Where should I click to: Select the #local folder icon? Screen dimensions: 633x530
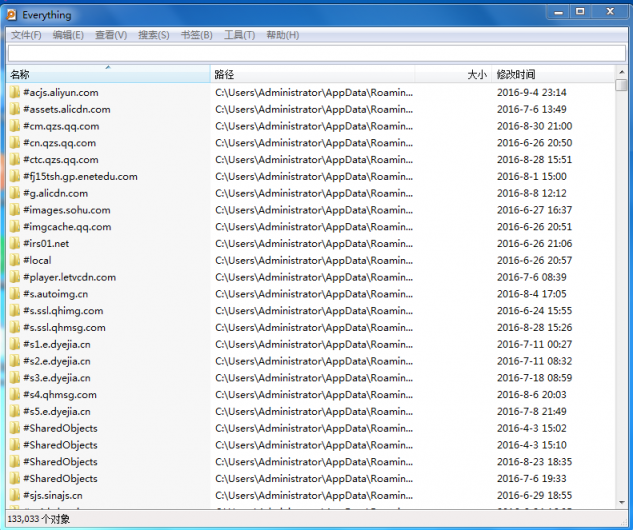[x=15, y=261]
